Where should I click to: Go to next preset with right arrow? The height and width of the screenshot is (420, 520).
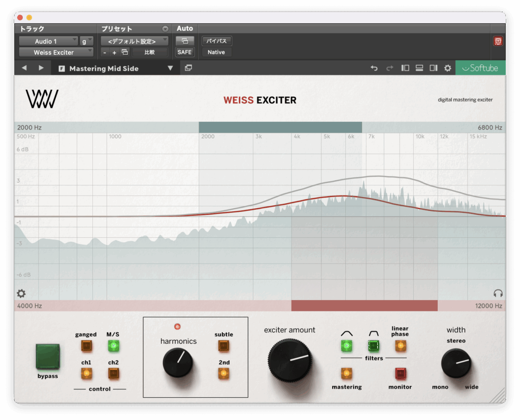pyautogui.click(x=41, y=68)
